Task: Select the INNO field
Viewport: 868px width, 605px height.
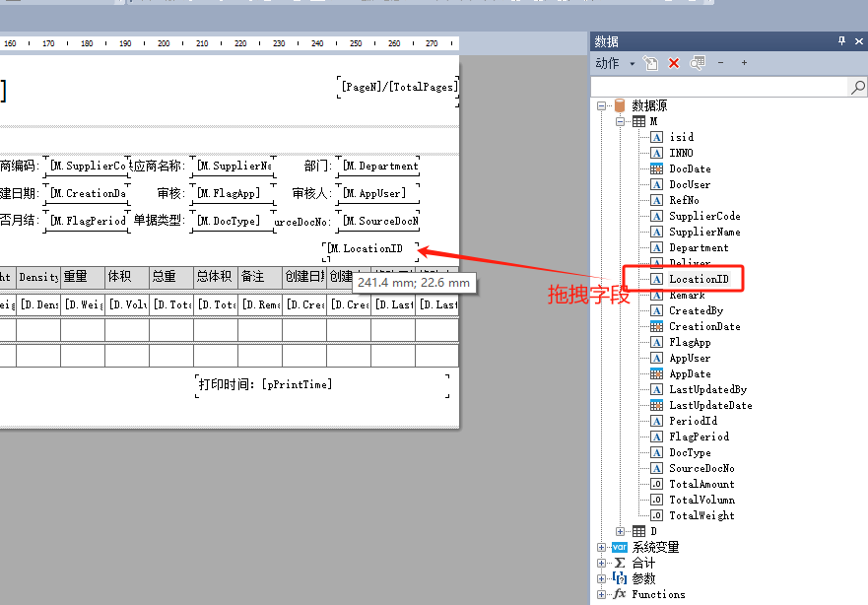Action: [x=681, y=153]
